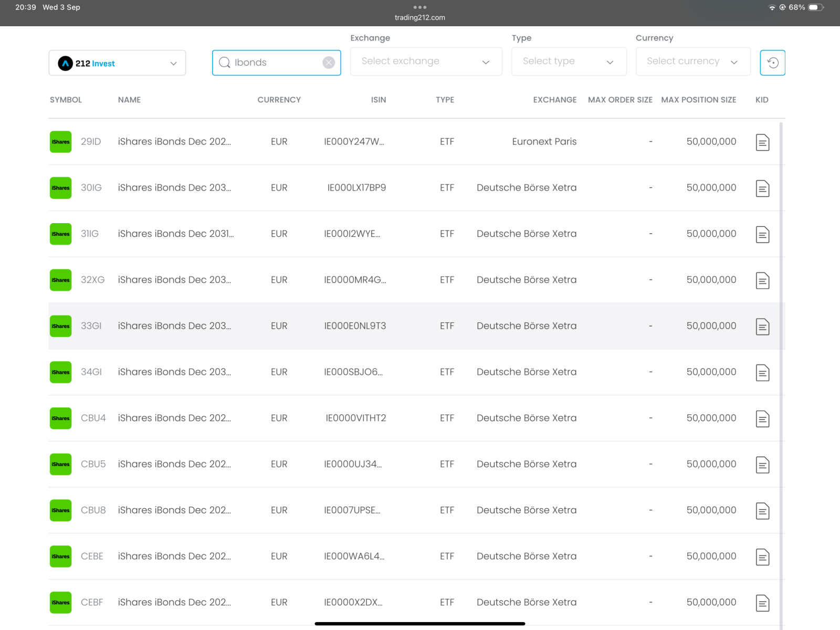Click the KID column header
This screenshot has width=840, height=630.
(x=762, y=100)
